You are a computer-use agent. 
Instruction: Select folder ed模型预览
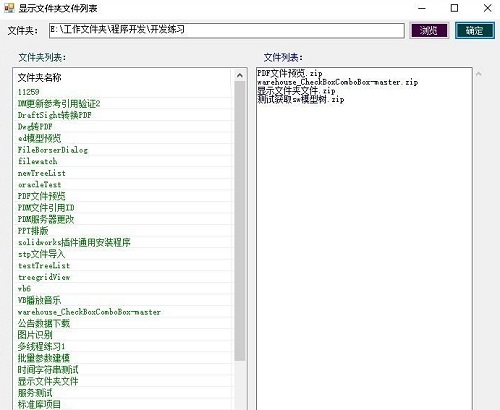123,138
